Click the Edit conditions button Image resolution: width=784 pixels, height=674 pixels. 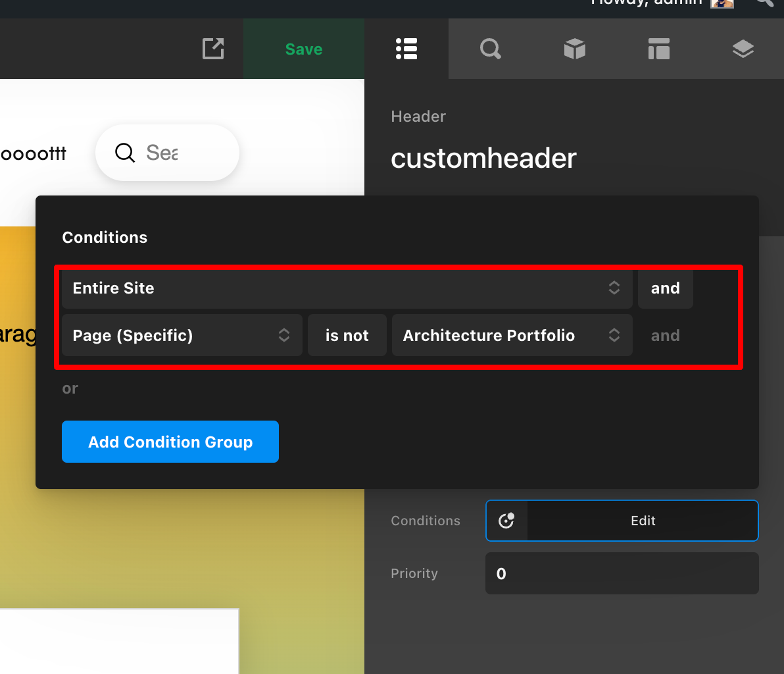[x=643, y=521]
